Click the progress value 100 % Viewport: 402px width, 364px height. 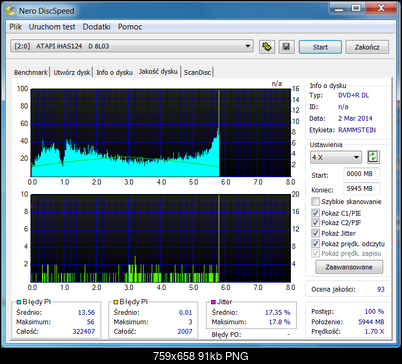[x=374, y=311]
